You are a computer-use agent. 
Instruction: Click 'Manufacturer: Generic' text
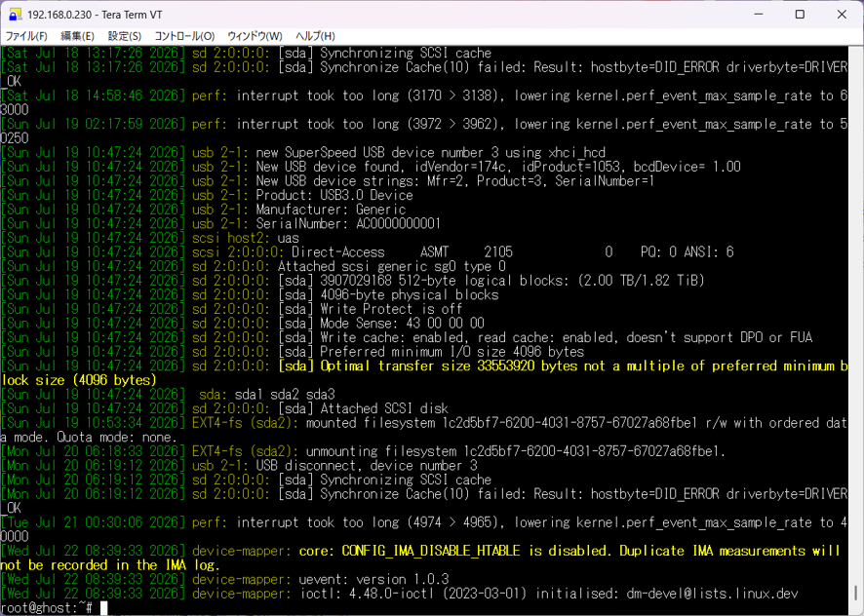pos(331,210)
